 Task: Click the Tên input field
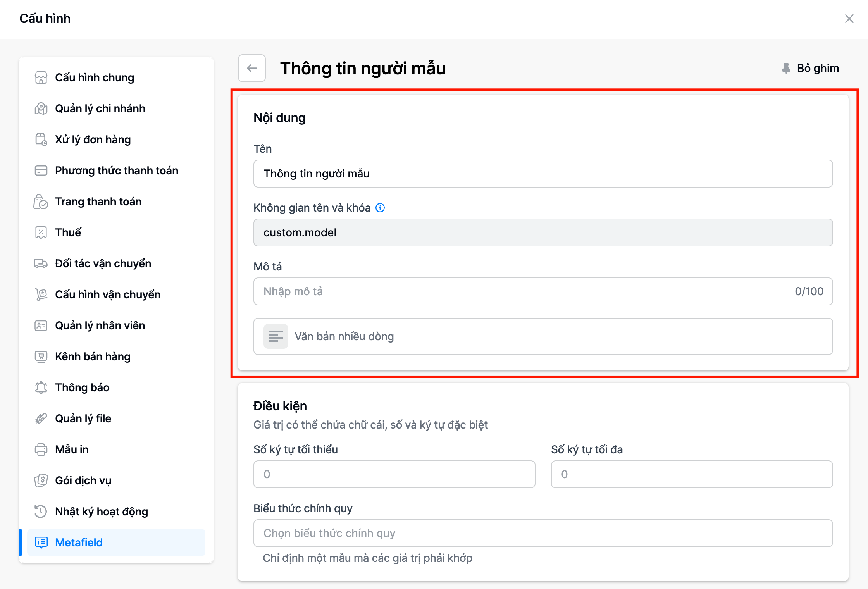pos(542,174)
